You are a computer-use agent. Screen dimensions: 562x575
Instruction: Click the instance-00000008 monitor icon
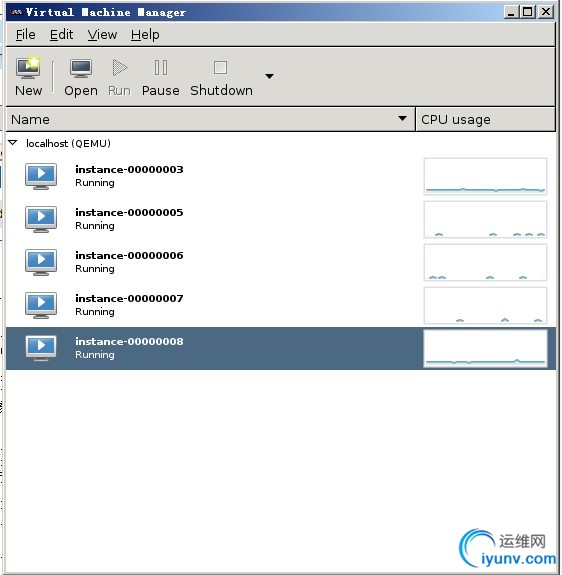click(41, 348)
